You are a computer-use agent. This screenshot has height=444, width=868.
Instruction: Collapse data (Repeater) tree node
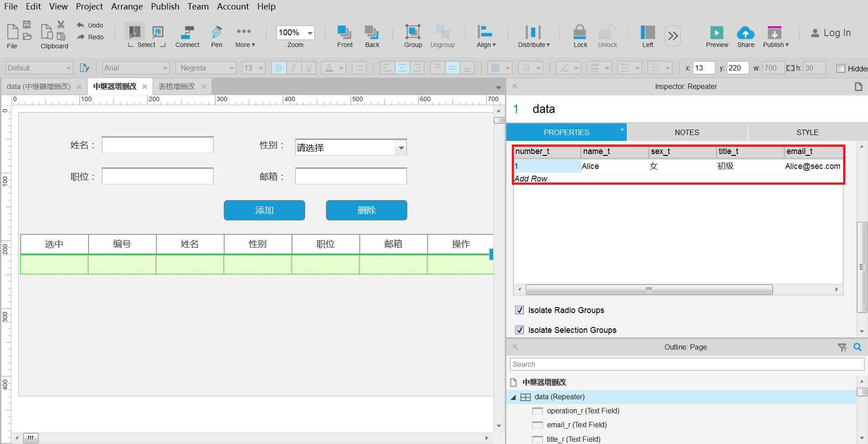(513, 397)
